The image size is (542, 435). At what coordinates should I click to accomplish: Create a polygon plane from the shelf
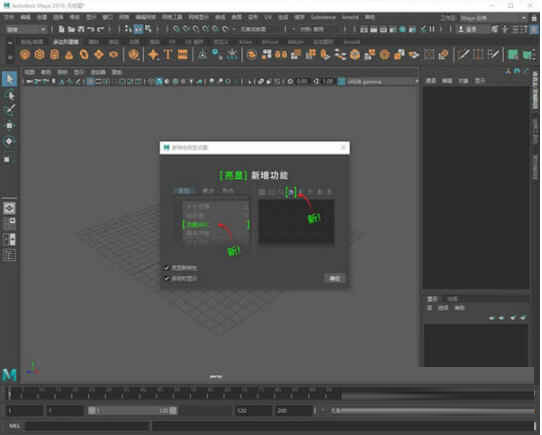click(99, 55)
